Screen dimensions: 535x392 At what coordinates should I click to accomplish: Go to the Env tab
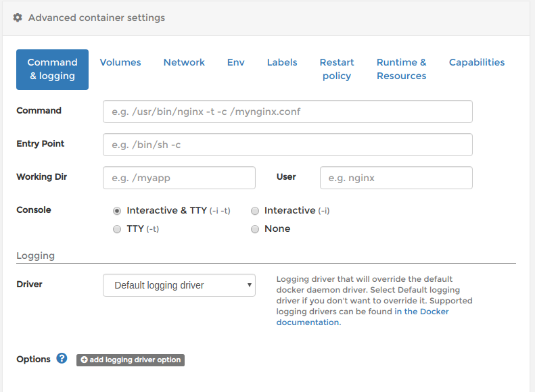pyautogui.click(x=235, y=62)
